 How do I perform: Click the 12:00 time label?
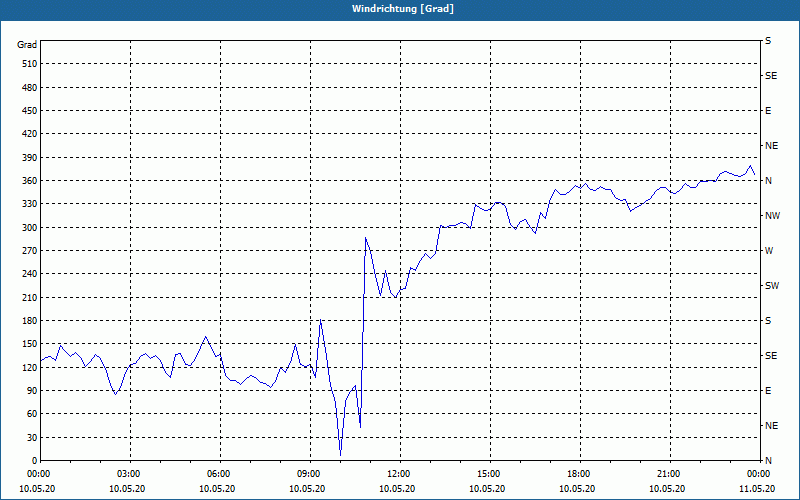tap(397, 473)
